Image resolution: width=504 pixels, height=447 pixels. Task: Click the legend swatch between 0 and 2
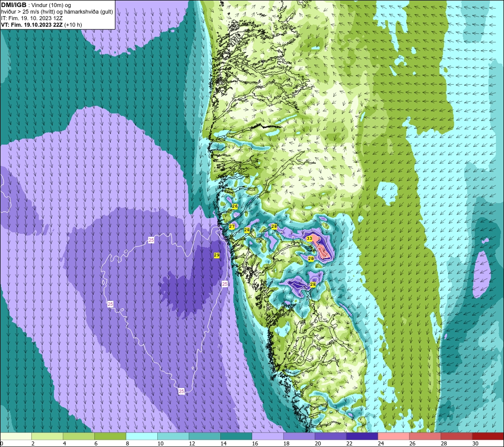(x=16, y=436)
